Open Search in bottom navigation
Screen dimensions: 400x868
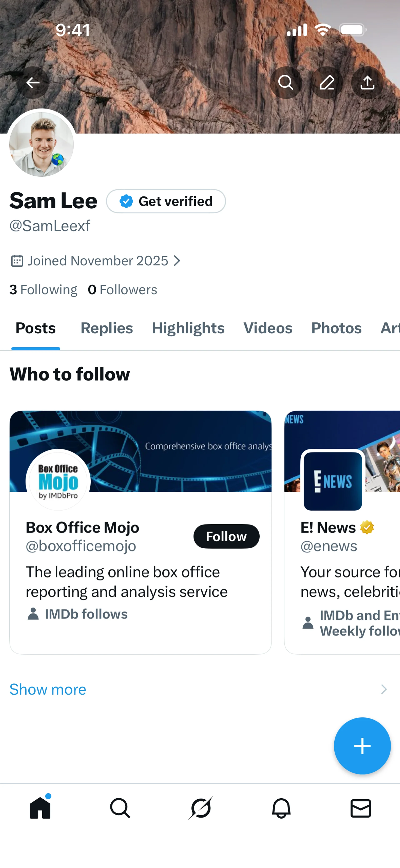tap(120, 808)
